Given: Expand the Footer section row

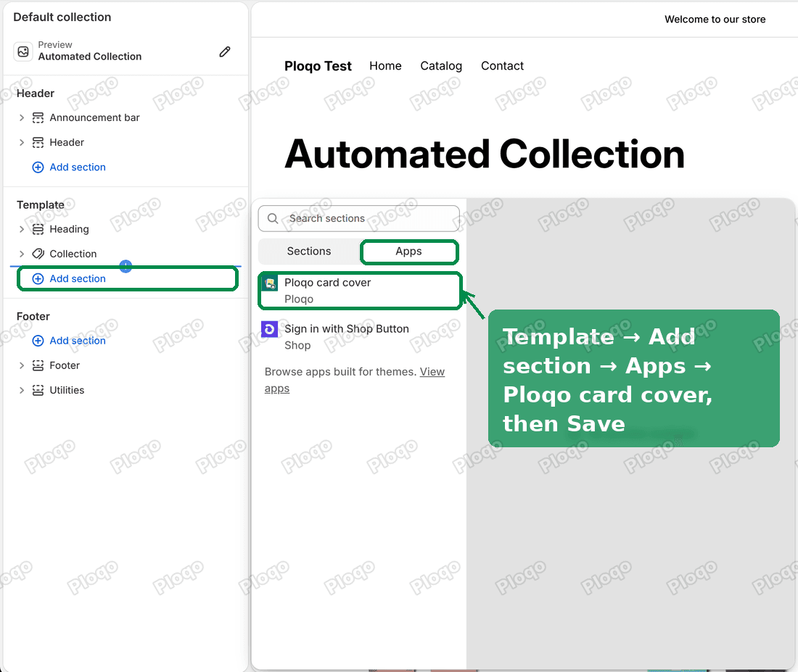Looking at the screenshot, I should point(21,365).
